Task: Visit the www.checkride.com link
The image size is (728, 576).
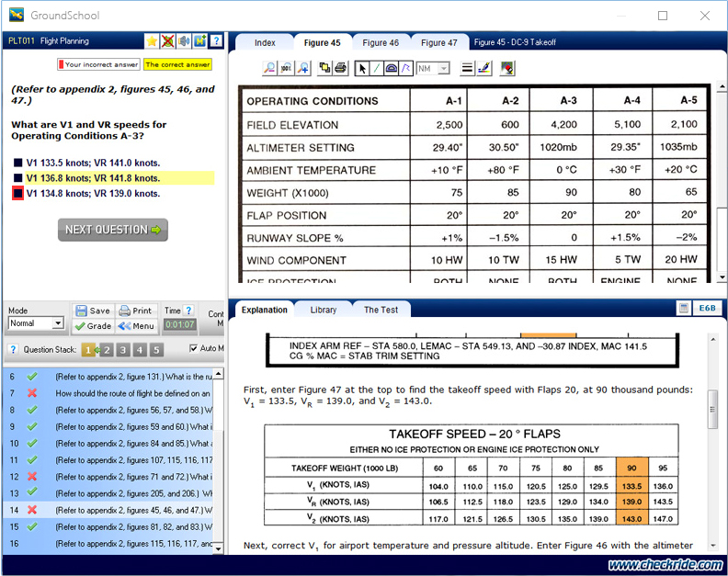Action: (665, 564)
